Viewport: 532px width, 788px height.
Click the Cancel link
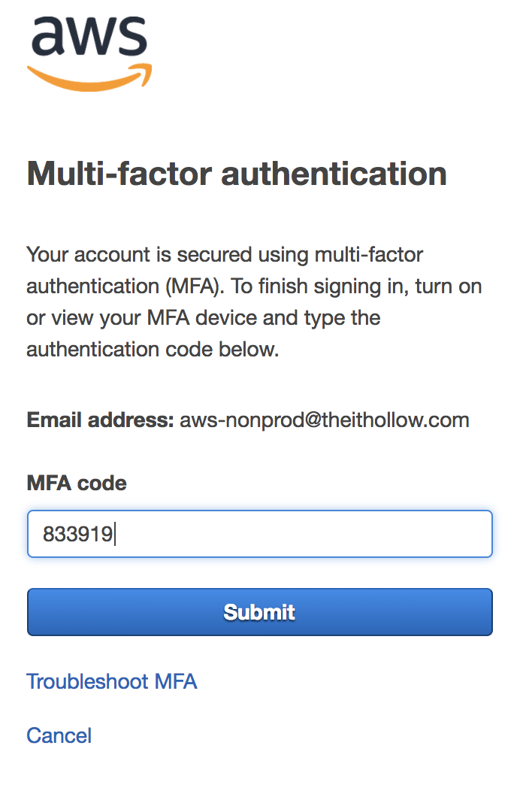[x=59, y=735]
